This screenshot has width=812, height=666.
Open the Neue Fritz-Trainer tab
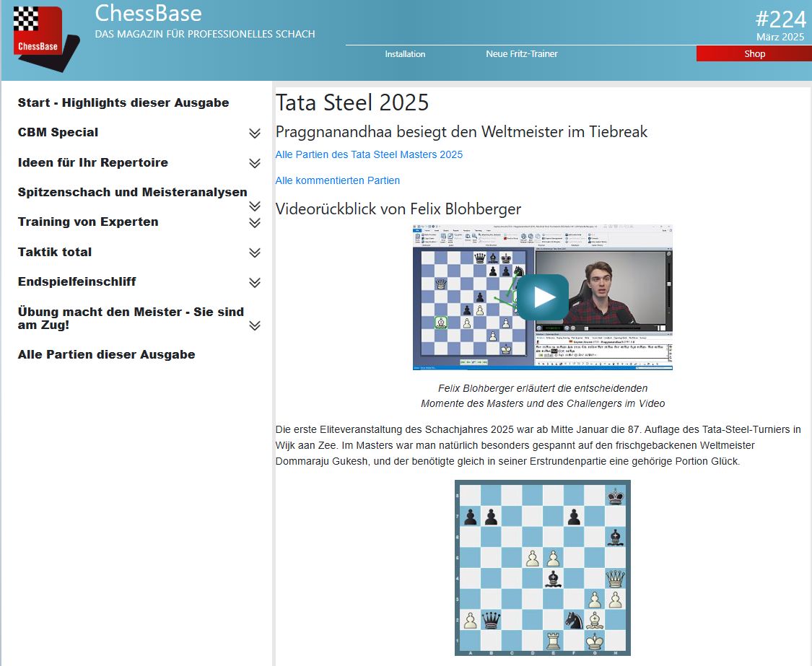522,54
